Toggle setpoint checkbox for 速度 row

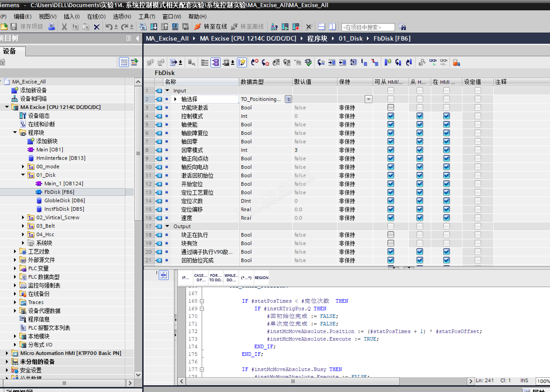[x=478, y=218]
